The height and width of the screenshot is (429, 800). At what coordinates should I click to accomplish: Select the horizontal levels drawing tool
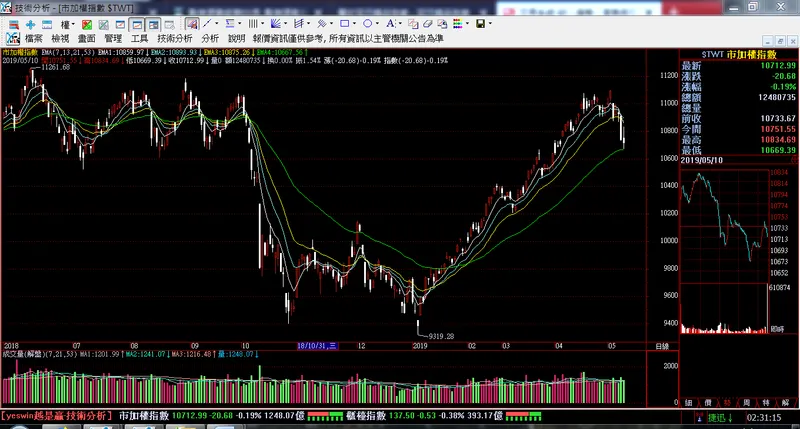coord(230,23)
